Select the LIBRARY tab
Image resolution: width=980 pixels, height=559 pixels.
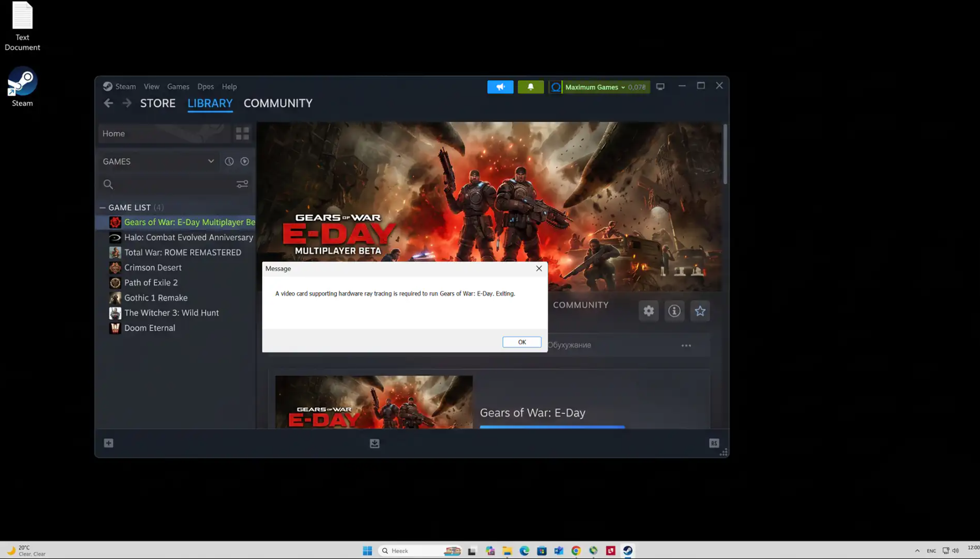point(210,103)
